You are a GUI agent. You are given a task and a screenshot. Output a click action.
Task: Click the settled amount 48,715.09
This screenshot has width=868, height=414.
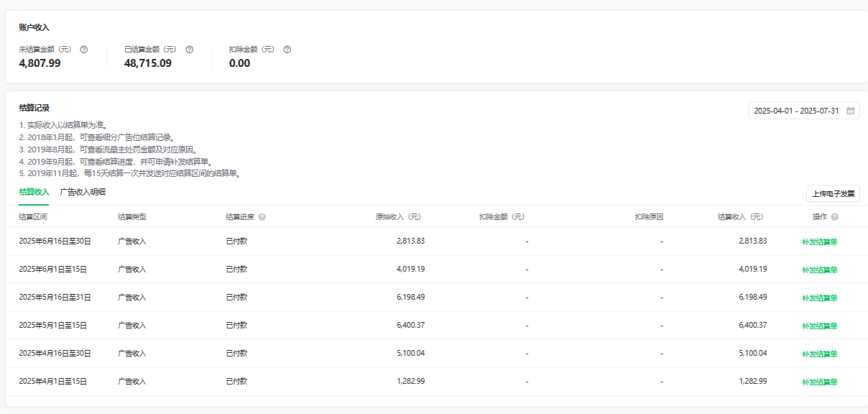tap(148, 63)
